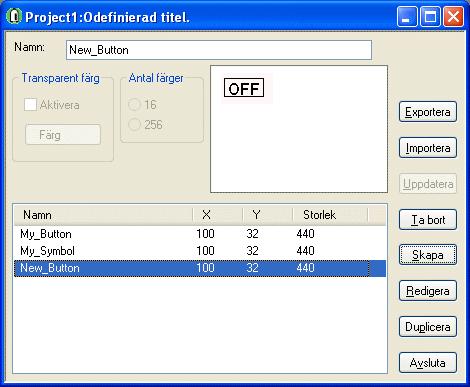
Task: Click the greyed-out Uppdatera button
Action: point(428,184)
